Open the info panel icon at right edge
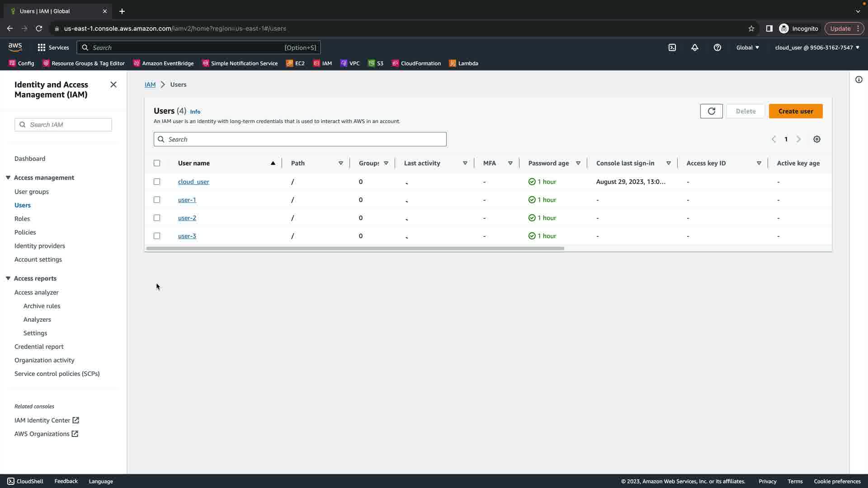Screen dimensions: 868x488 coord(859,80)
